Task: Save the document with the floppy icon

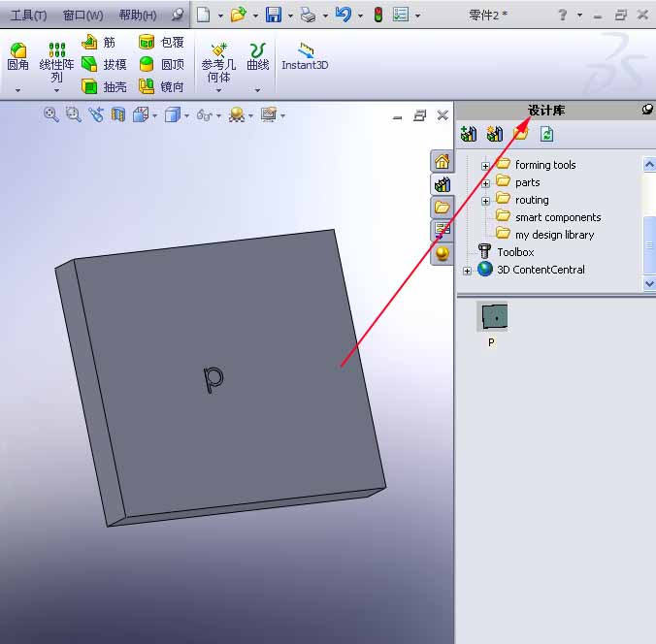Action: click(x=274, y=16)
